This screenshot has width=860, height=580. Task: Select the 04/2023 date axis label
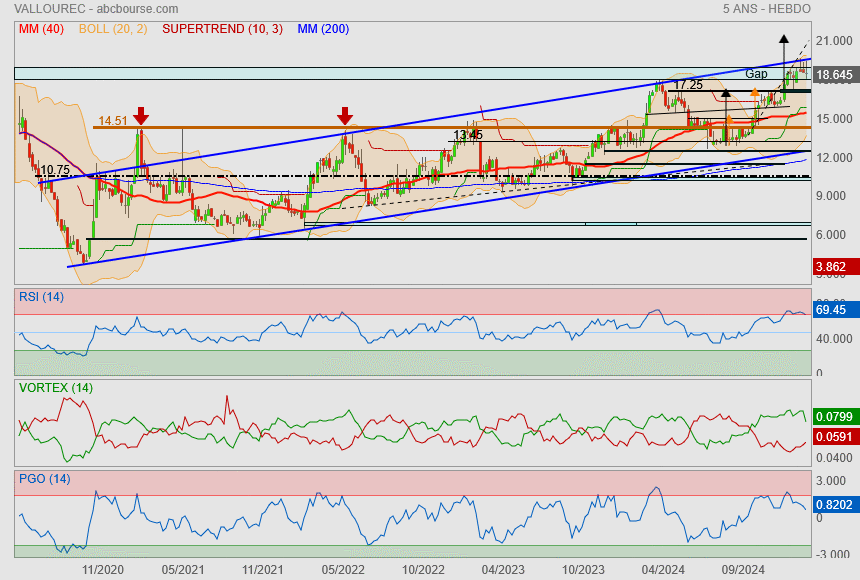click(x=503, y=570)
